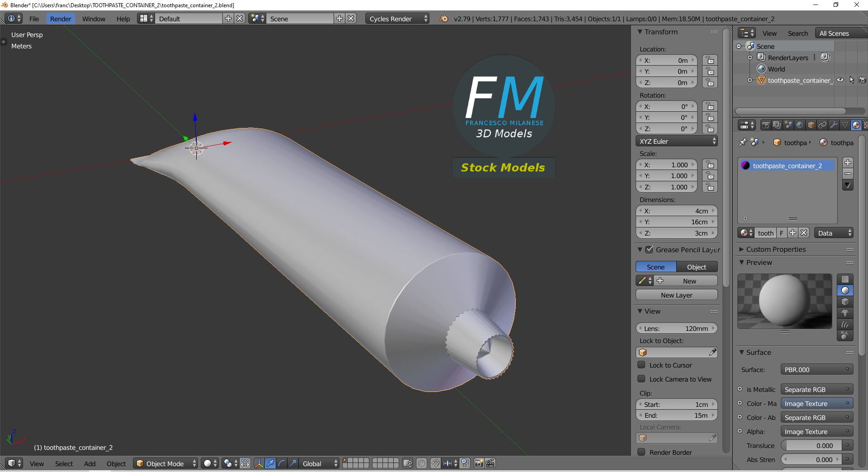
Task: Open the Constraints properties tab (chain icon)
Action: coord(822,125)
